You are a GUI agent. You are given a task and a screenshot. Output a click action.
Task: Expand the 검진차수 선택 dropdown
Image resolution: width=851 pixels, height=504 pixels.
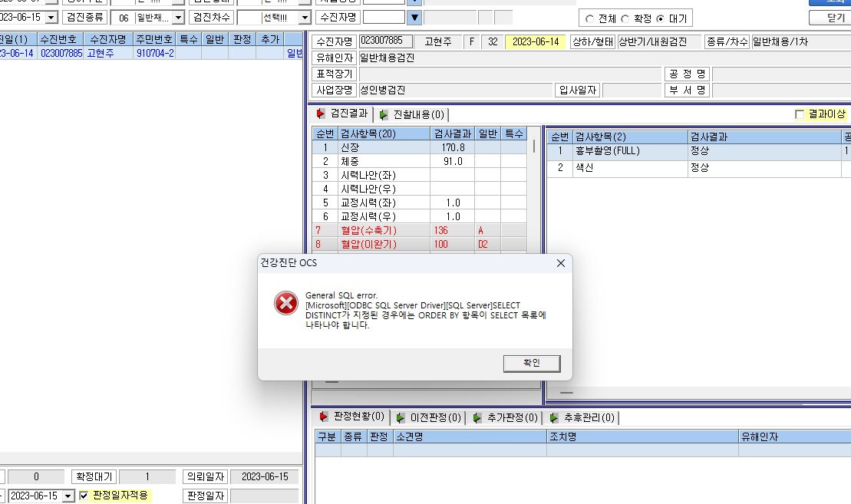pyautogui.click(x=305, y=18)
